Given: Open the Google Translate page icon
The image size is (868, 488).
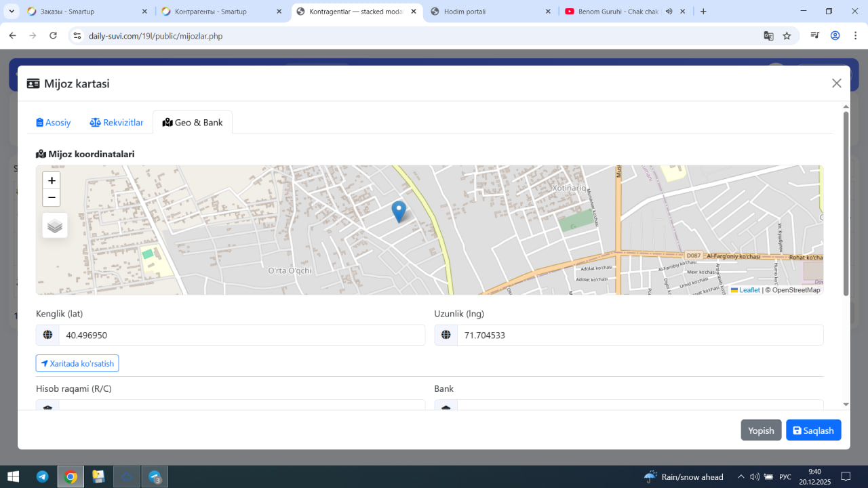Looking at the screenshot, I should click(768, 36).
